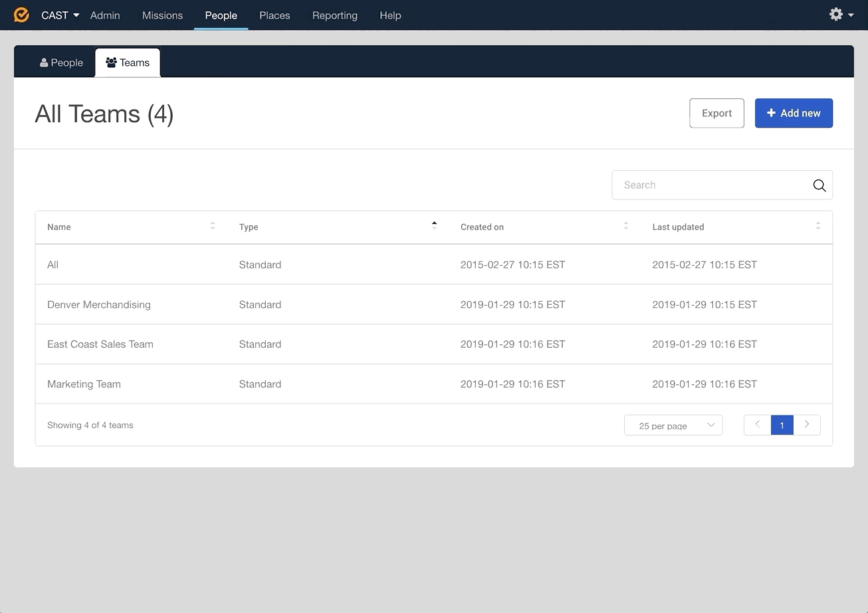Click the orange checkmark app logo
Image resolution: width=868 pixels, height=613 pixels.
coord(21,15)
